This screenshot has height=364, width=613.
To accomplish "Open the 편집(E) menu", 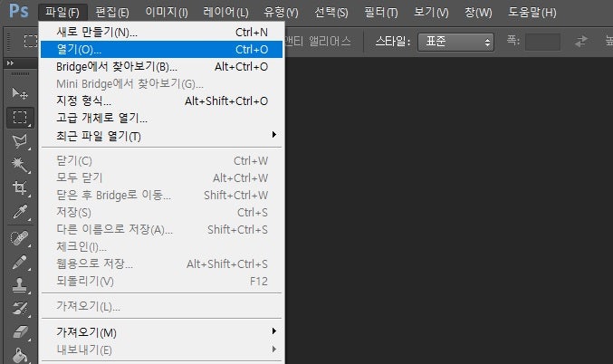I will tap(112, 12).
